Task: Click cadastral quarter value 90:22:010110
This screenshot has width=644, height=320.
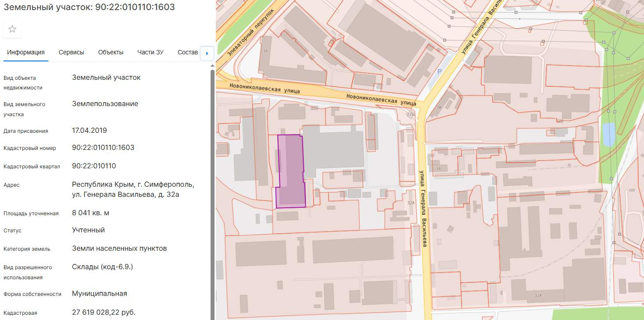Action: [x=94, y=166]
